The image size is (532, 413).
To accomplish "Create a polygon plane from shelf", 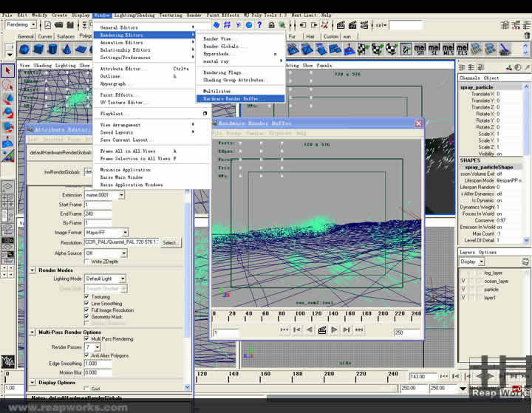I will [81, 50].
